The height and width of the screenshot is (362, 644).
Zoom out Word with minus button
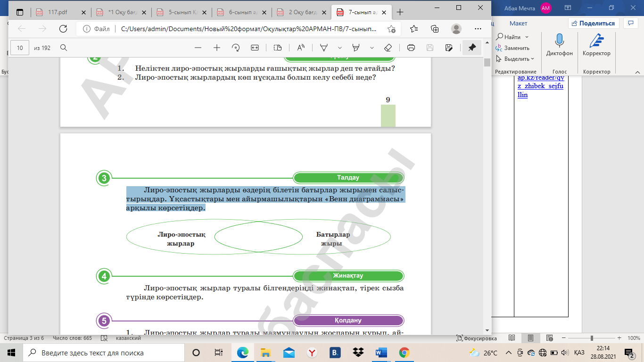point(563,338)
